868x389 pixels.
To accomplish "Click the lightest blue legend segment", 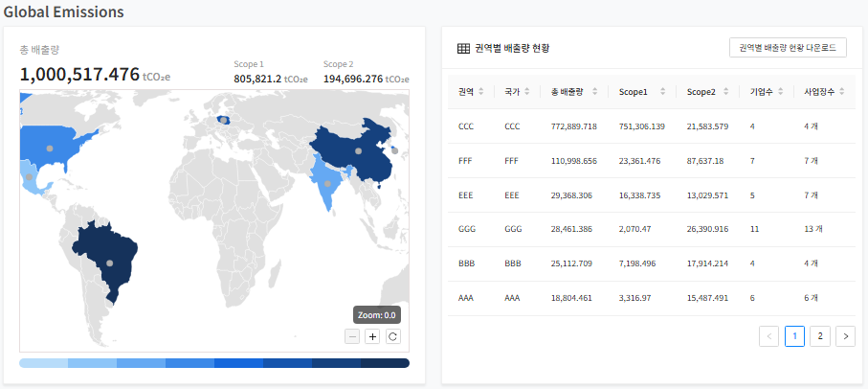I will tap(43, 363).
